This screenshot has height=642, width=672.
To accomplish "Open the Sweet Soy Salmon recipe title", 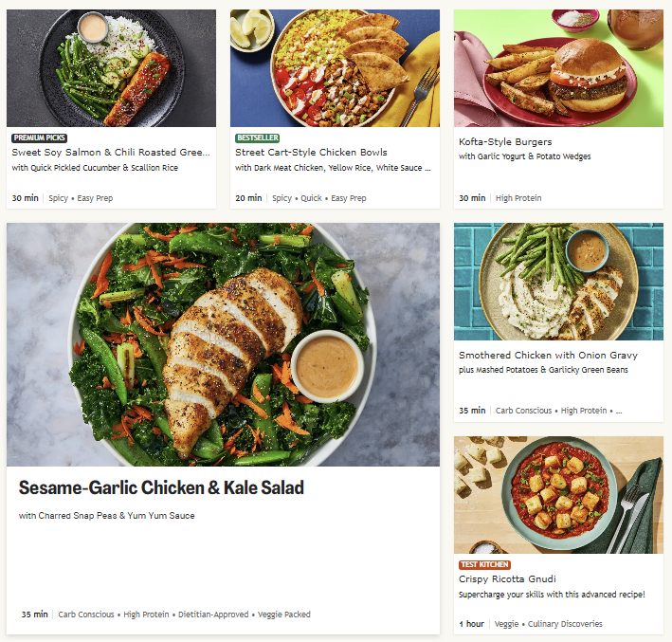I will point(111,152).
